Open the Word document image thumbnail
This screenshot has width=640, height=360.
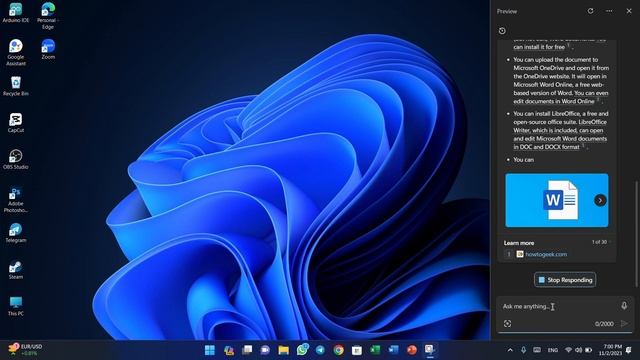(x=557, y=200)
